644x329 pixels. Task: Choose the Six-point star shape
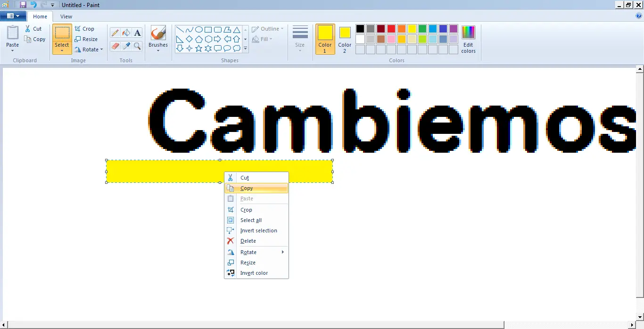pyautogui.click(x=208, y=48)
